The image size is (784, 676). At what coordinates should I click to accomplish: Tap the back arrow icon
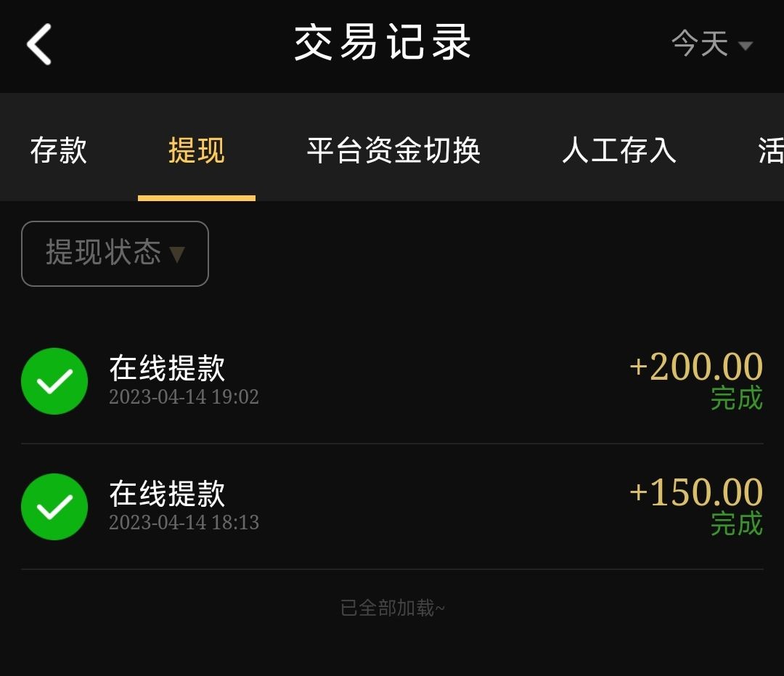pyautogui.click(x=39, y=44)
